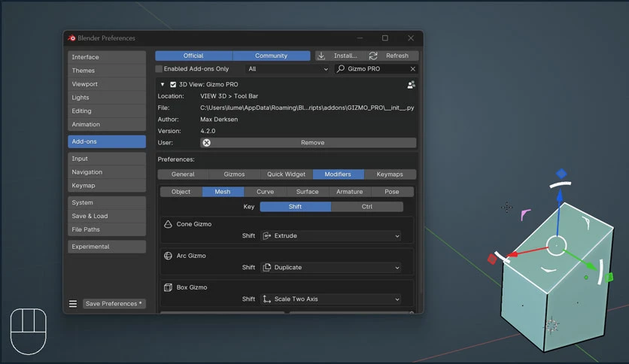Switch to Gizmos preferences tab
Screen dimensions: 629x364
pyautogui.click(x=234, y=174)
